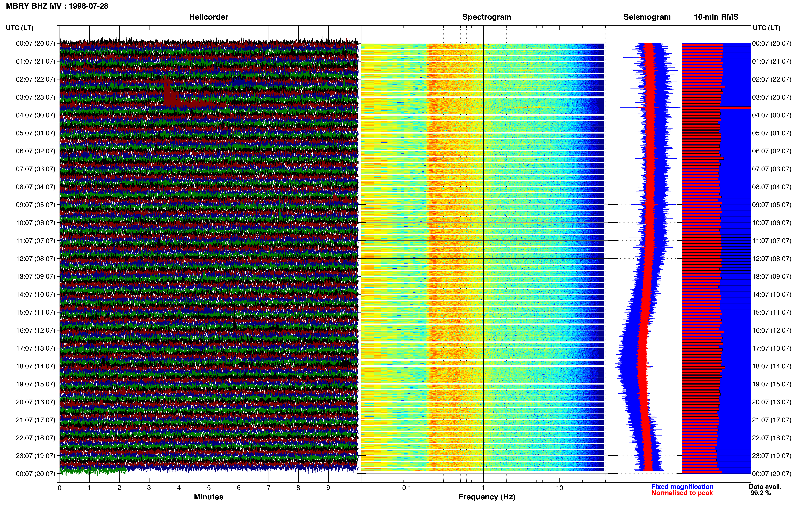Click the right time label '01:07 (21:07)'
812x508 pixels.
[x=772, y=61]
